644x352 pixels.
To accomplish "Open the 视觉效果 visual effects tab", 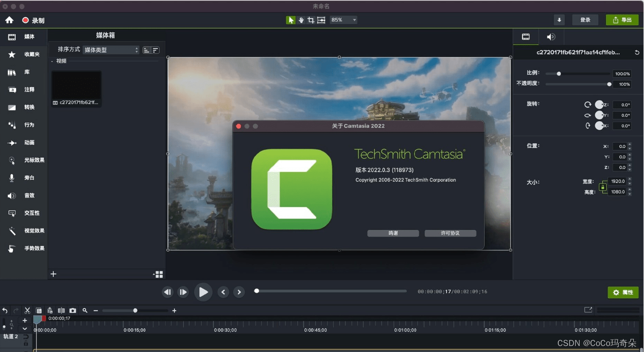I will pyautogui.click(x=23, y=231).
